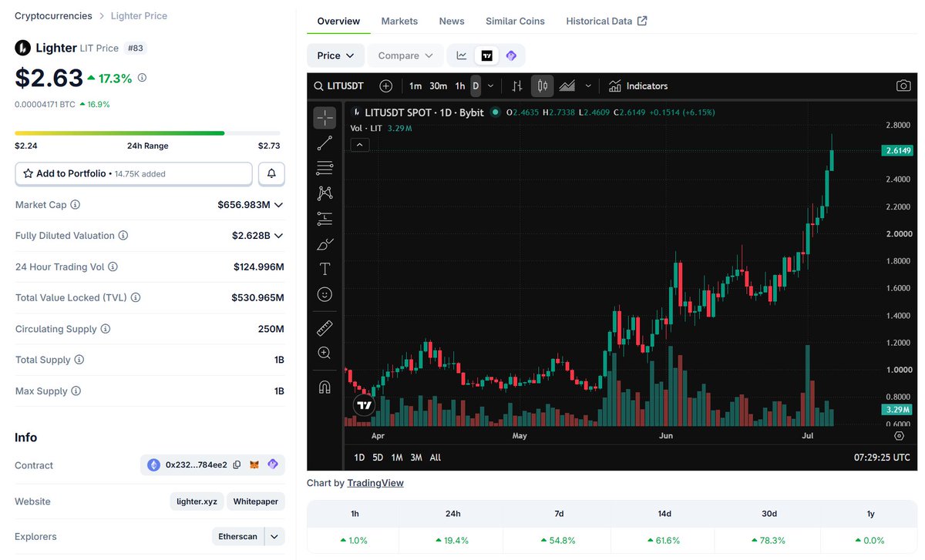The image size is (925, 560).
Task: Click info icon next to 17.3% change
Action: [x=142, y=78]
